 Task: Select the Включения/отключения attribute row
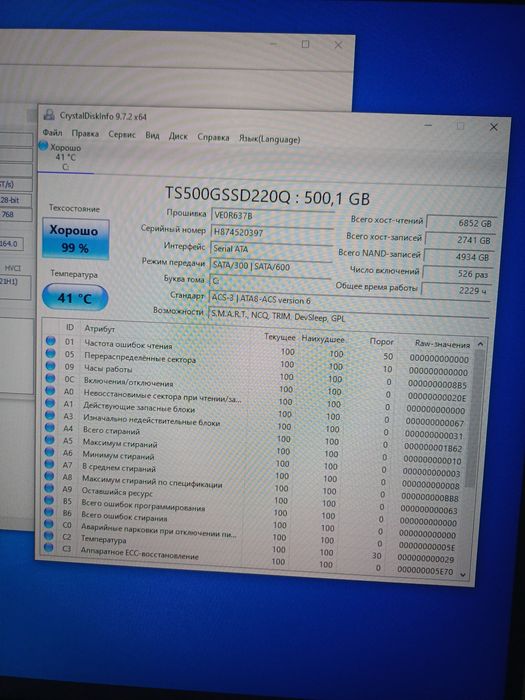pyautogui.click(x=256, y=388)
